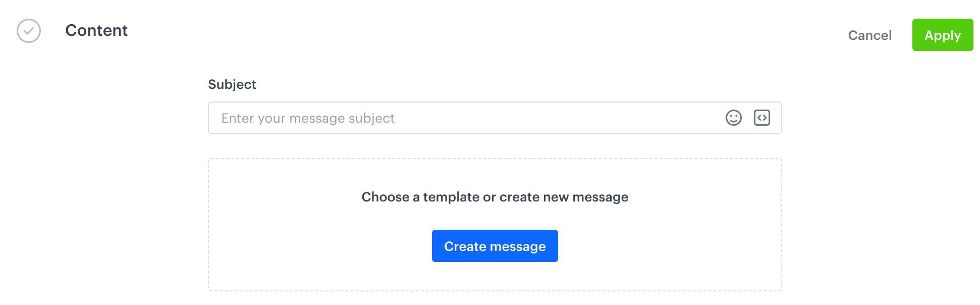Viewport: 980px width, 305px height.
Task: Click the Content section header
Action: (x=96, y=31)
